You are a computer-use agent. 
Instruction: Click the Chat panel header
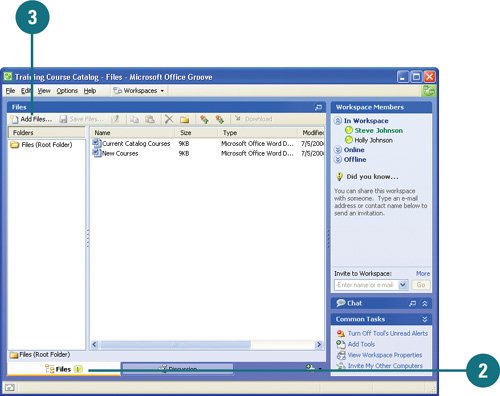(381, 303)
